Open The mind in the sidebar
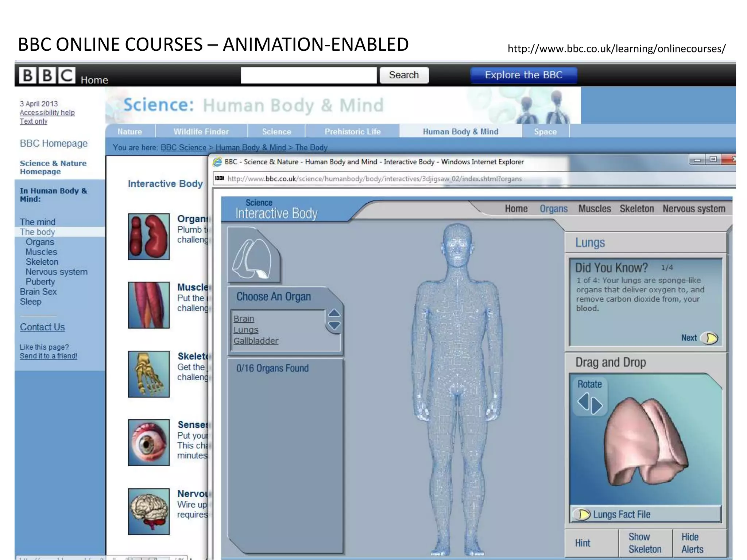This screenshot has width=747, height=560. 38,222
